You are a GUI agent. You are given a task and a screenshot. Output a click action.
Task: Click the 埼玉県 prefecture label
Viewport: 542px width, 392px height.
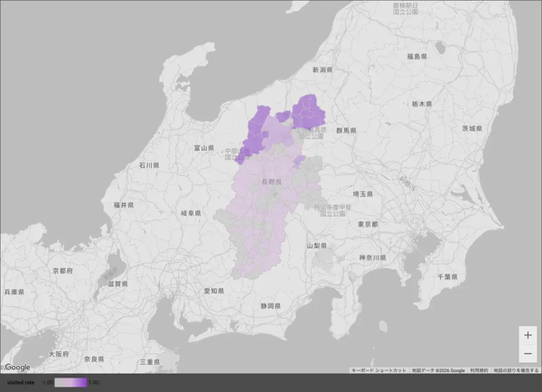[363, 194]
